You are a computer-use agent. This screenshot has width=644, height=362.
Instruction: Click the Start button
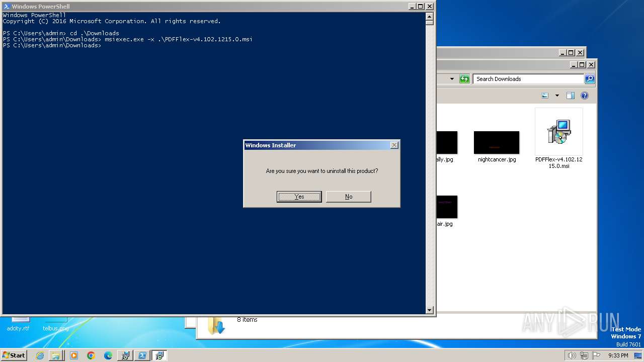[14, 355]
